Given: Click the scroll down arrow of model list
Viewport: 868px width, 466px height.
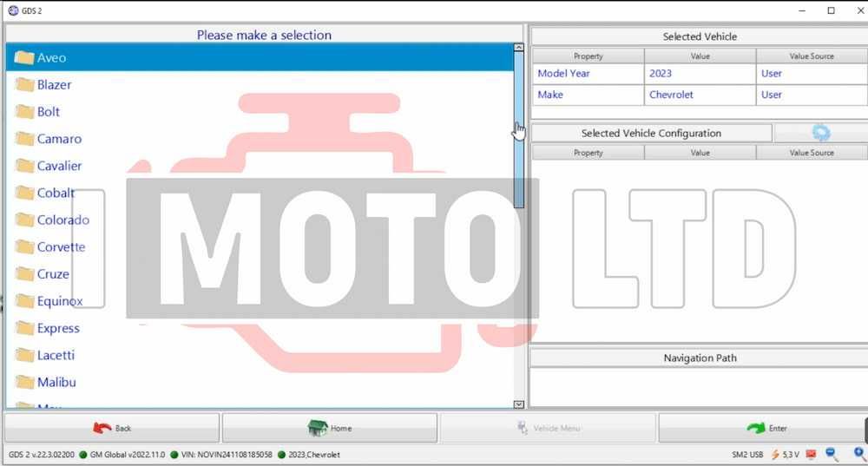Looking at the screenshot, I should [519, 404].
